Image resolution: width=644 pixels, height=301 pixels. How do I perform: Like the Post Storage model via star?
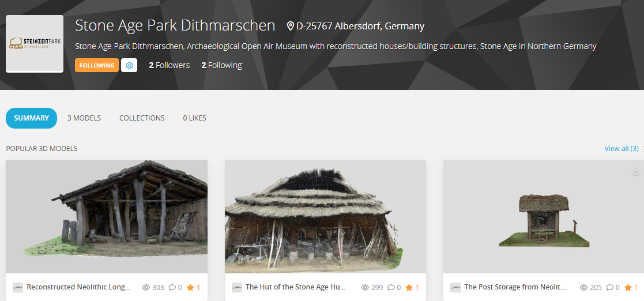[x=628, y=287]
